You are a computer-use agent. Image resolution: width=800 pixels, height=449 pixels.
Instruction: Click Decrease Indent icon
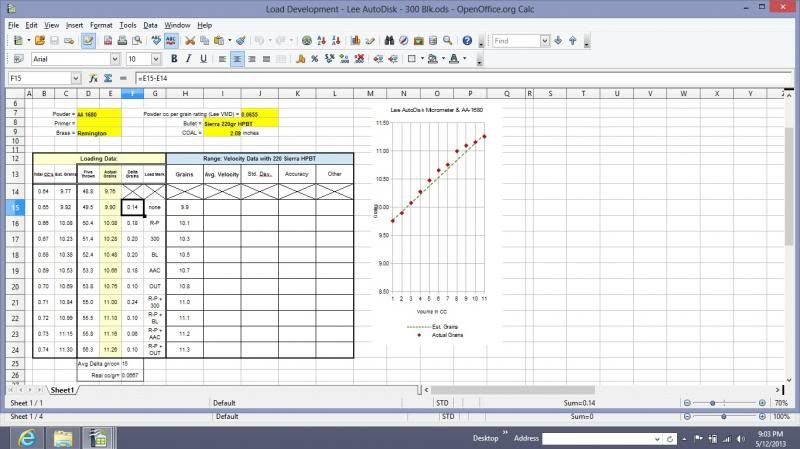click(378, 59)
